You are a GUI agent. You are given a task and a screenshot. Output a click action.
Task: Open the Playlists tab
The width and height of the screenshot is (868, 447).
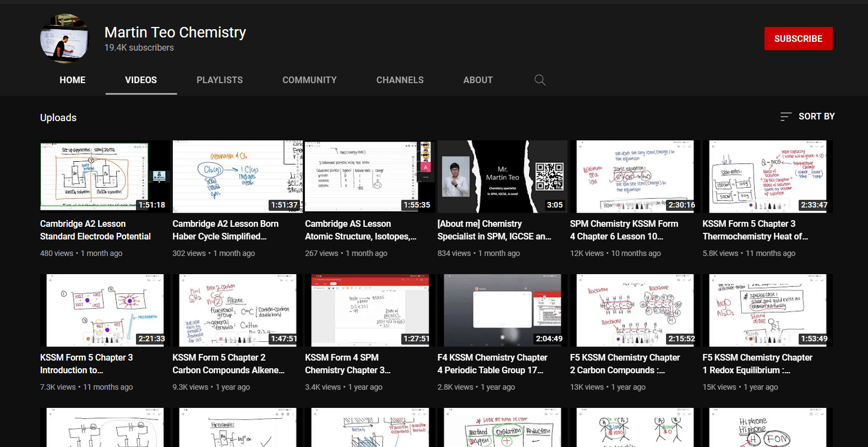click(220, 80)
